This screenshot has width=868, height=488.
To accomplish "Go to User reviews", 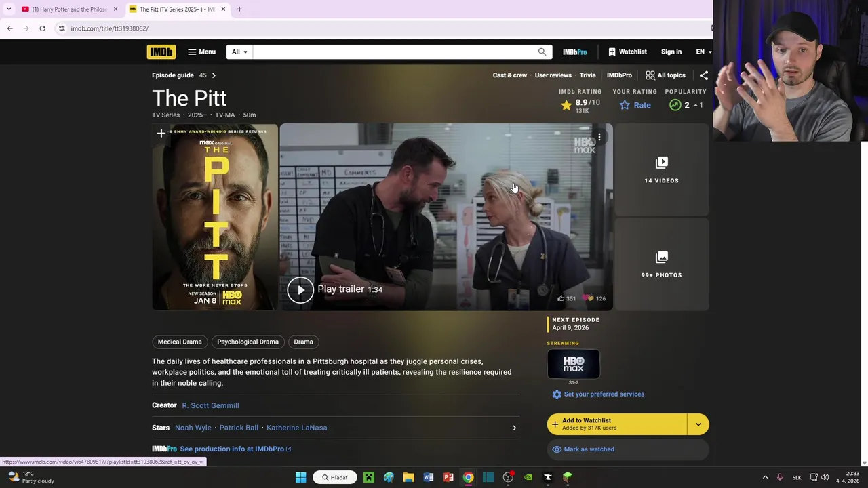I will click(553, 75).
